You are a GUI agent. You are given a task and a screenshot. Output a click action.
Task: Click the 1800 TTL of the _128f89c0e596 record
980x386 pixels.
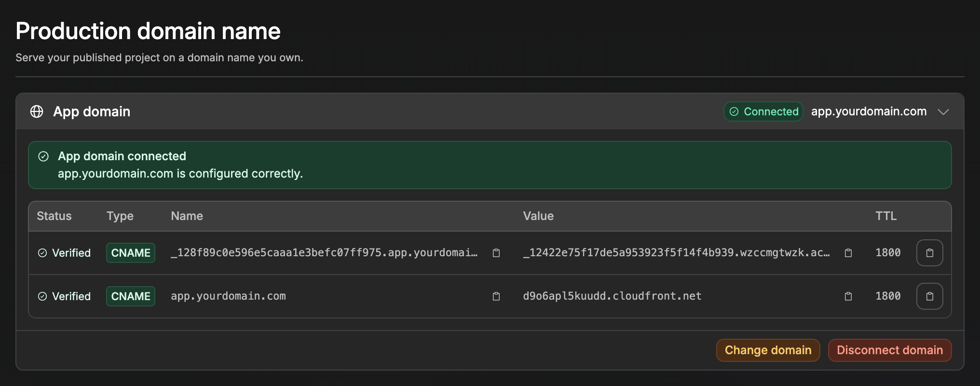[x=888, y=253]
